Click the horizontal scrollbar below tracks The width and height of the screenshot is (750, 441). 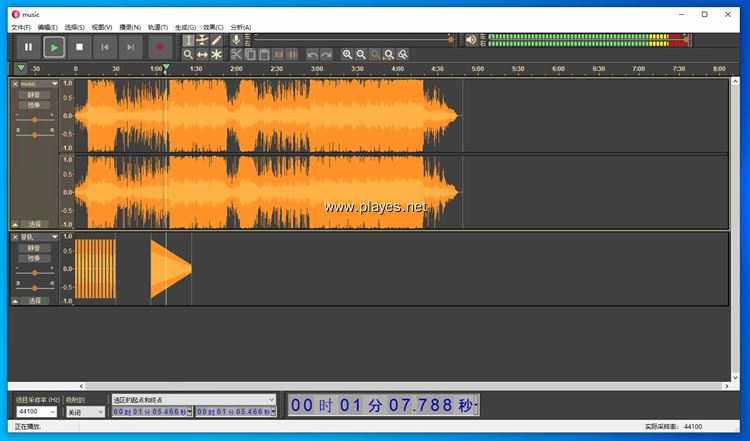pos(404,386)
